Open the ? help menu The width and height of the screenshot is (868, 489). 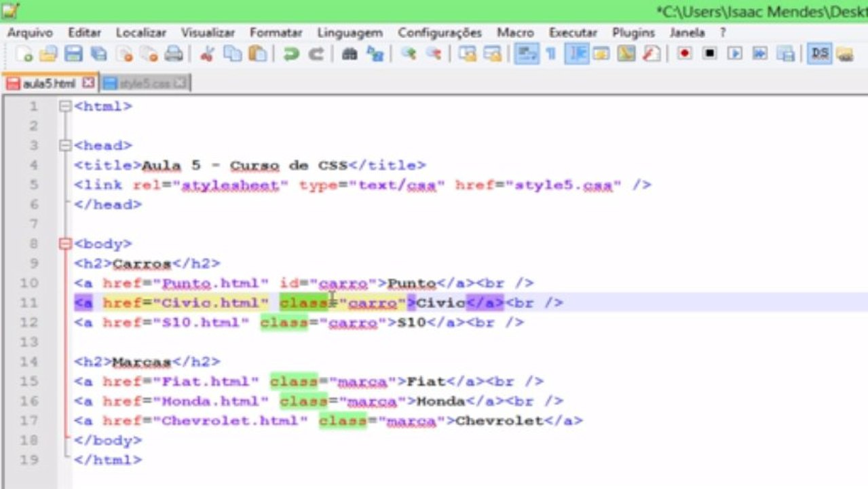[x=723, y=33]
